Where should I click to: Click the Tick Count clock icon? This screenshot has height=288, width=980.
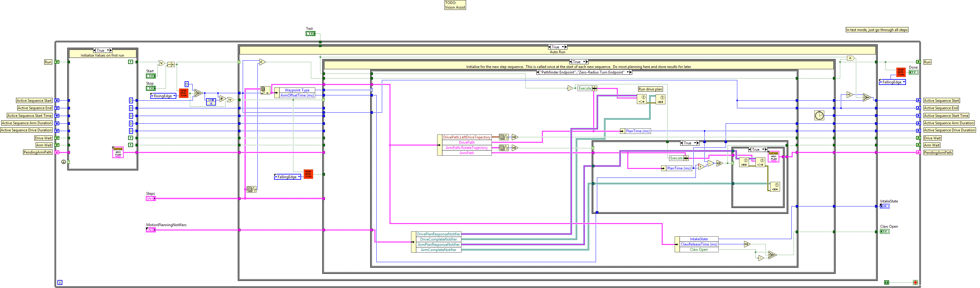point(819,115)
